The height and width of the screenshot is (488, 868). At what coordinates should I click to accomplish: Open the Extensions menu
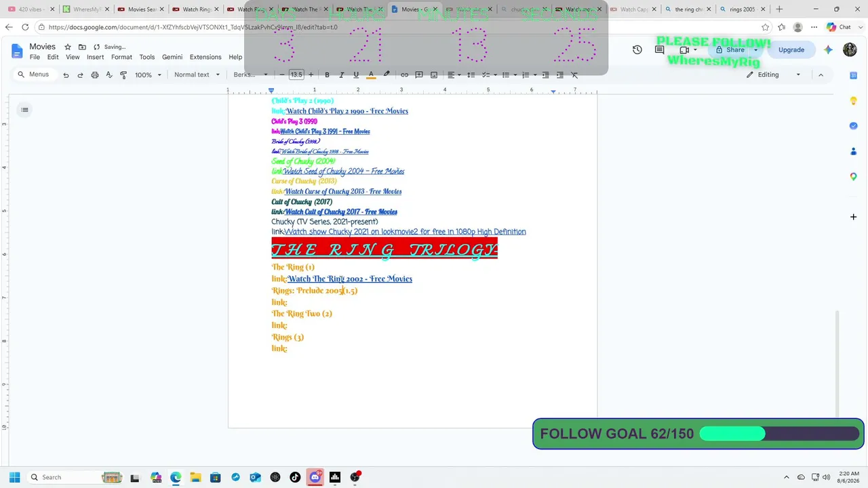pyautogui.click(x=205, y=57)
